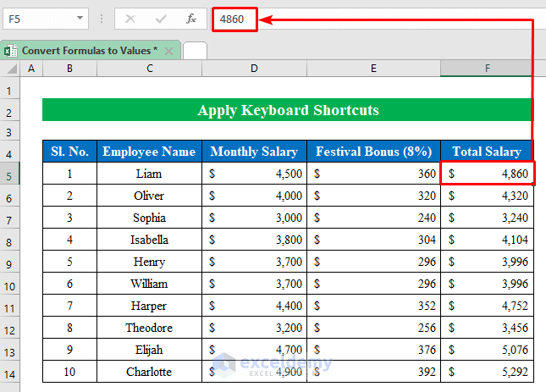Open the blank new tab beside workbook

click(195, 51)
